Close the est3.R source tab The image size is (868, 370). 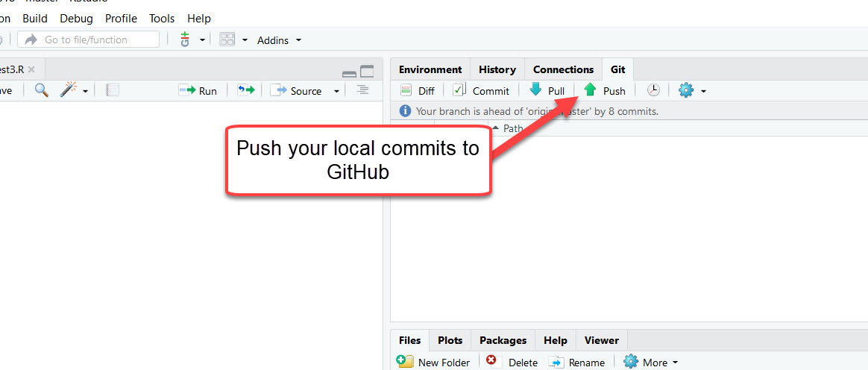(31, 69)
